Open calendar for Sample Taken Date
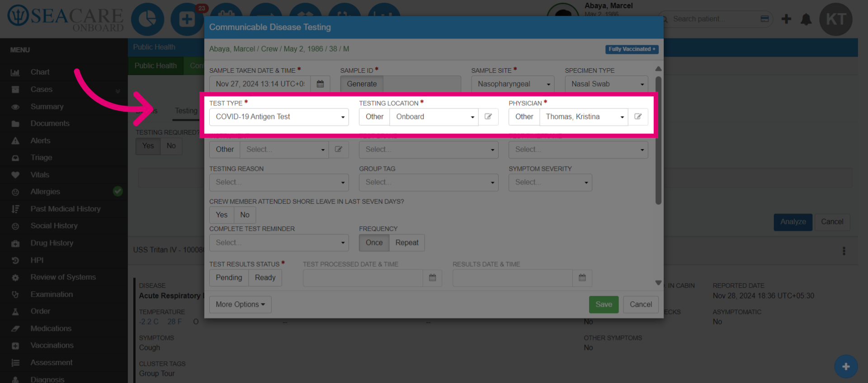This screenshot has height=383, width=868. pyautogui.click(x=320, y=84)
